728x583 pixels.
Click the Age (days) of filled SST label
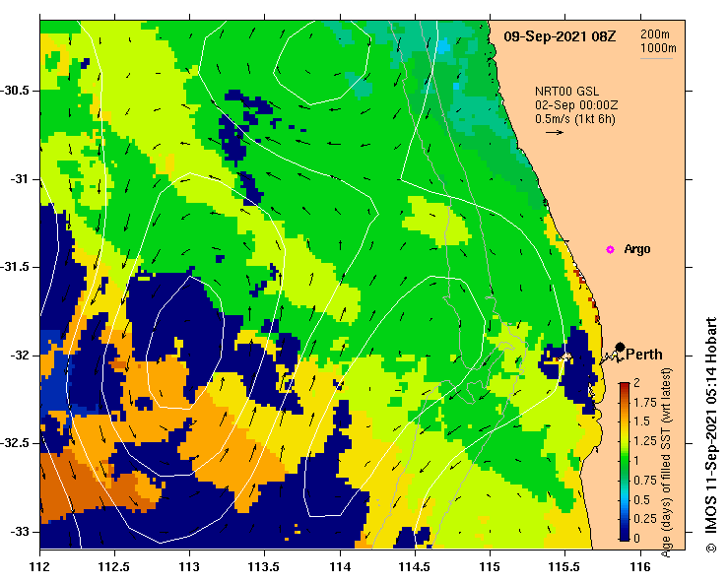click(x=666, y=462)
